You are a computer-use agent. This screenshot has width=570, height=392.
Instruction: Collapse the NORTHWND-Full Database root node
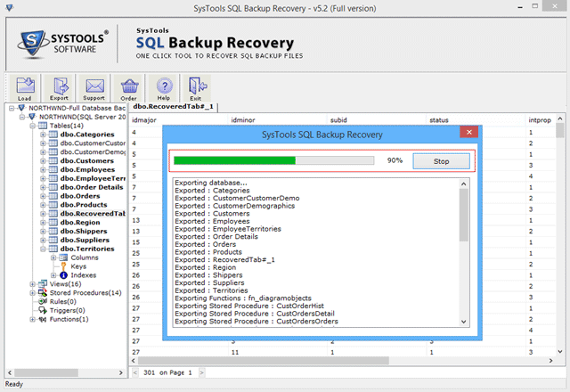point(12,108)
